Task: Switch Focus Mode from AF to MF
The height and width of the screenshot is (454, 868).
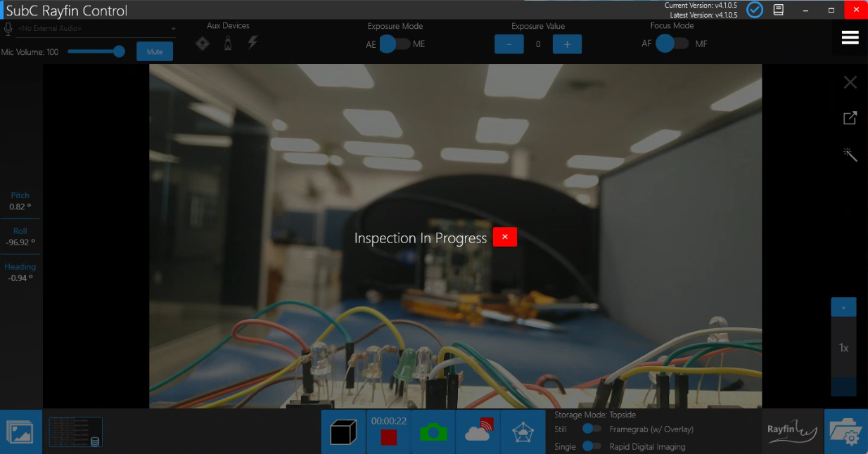Action: [672, 44]
